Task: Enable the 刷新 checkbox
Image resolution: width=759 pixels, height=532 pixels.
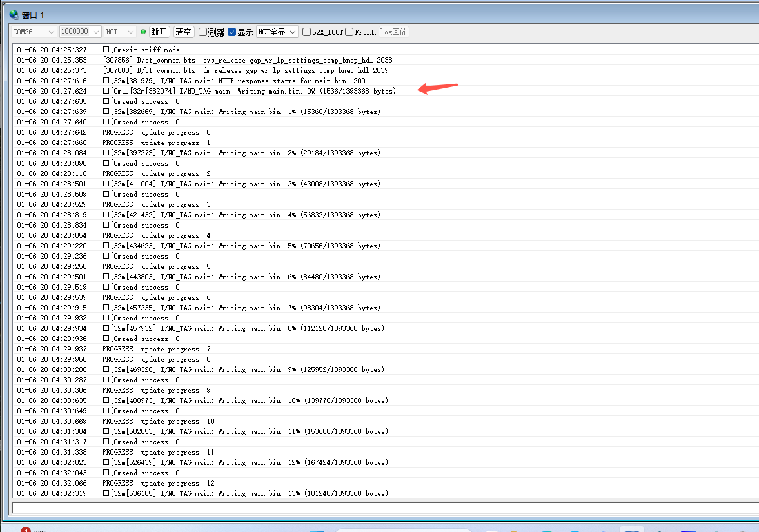Action: pyautogui.click(x=202, y=32)
